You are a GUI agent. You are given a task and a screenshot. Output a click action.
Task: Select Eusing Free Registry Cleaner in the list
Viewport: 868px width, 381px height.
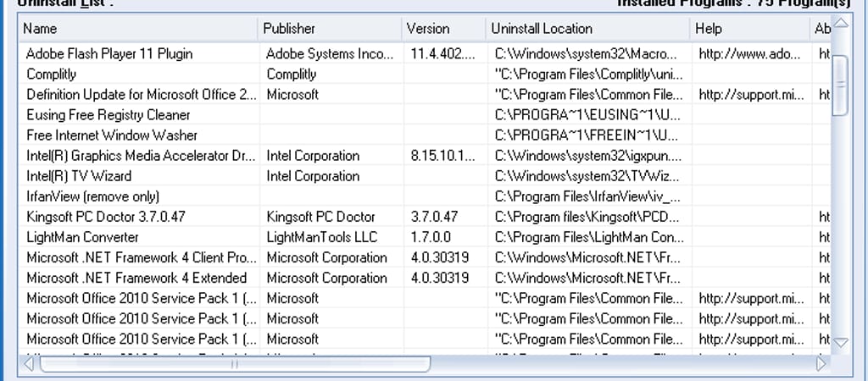click(x=108, y=115)
